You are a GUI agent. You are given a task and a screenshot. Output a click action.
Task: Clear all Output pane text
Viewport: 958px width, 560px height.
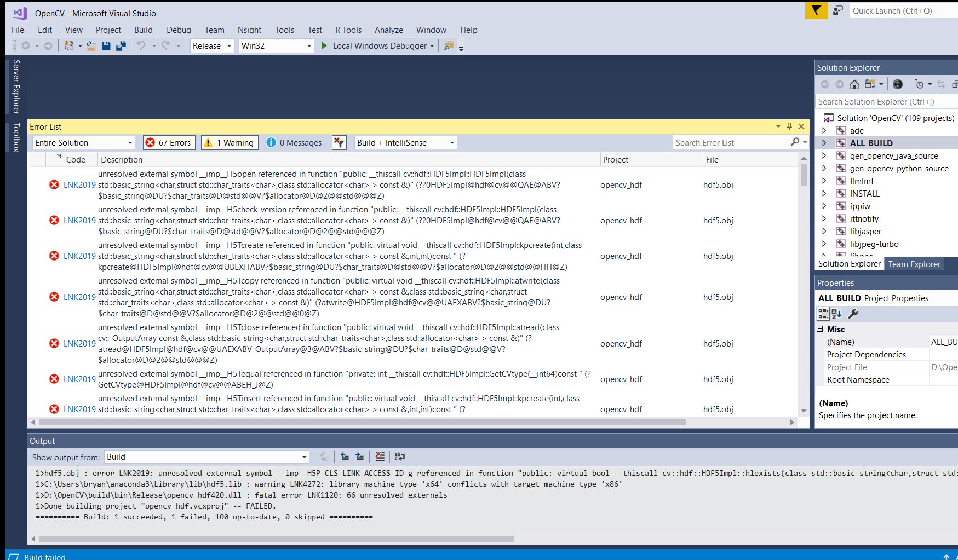(x=380, y=457)
